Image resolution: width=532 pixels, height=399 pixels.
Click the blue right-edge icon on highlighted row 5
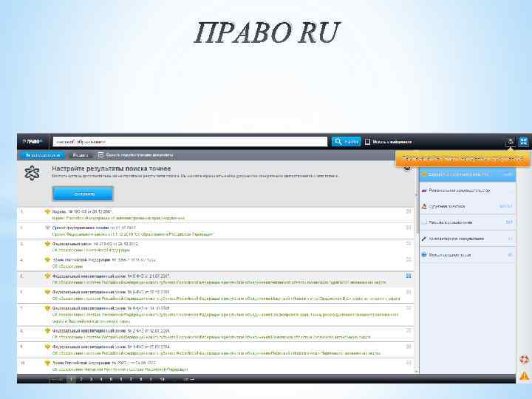pos(409,276)
